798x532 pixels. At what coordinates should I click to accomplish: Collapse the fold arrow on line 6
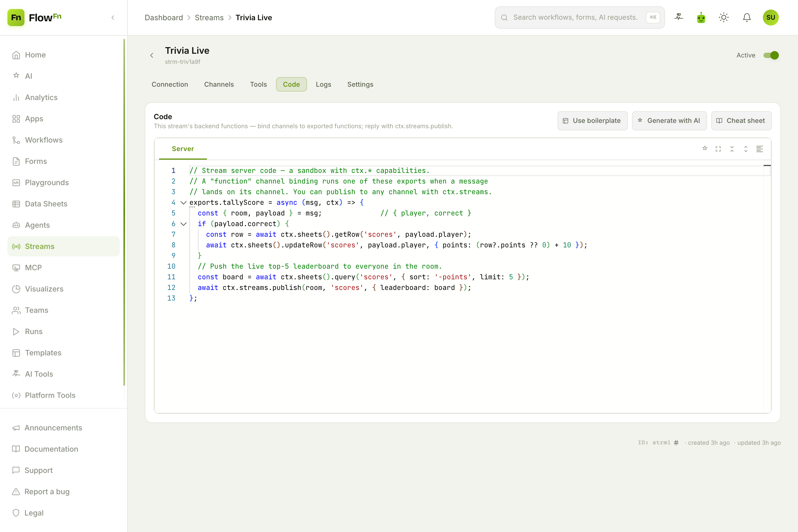184,224
